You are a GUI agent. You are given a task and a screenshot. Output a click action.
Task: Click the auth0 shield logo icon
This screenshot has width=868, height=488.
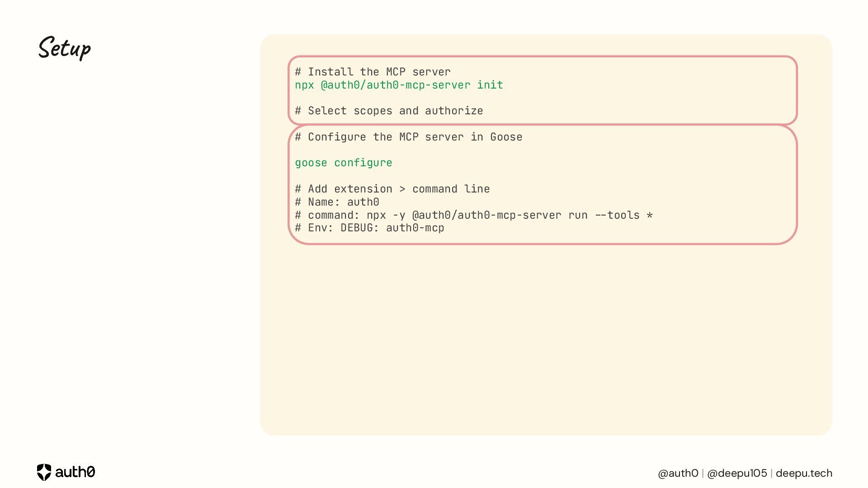44,472
